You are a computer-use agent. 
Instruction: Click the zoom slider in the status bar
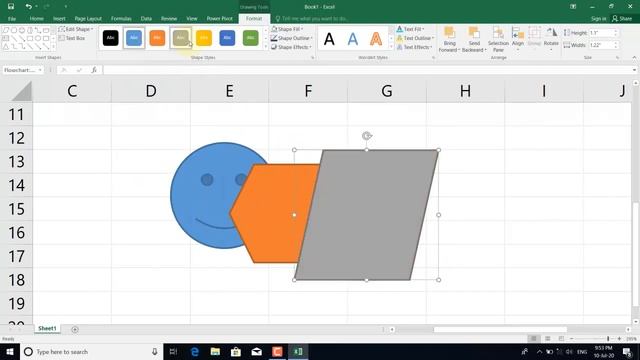pos(595,338)
